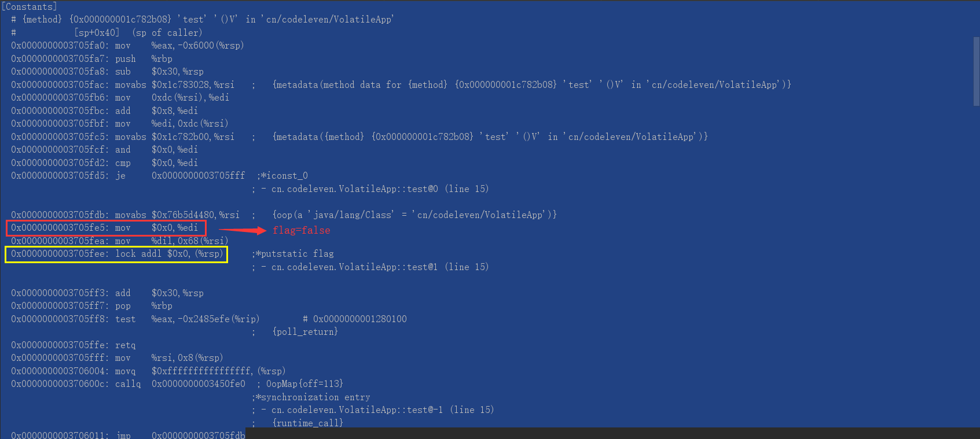Click the ";*synchronization entry" comment

point(311,397)
